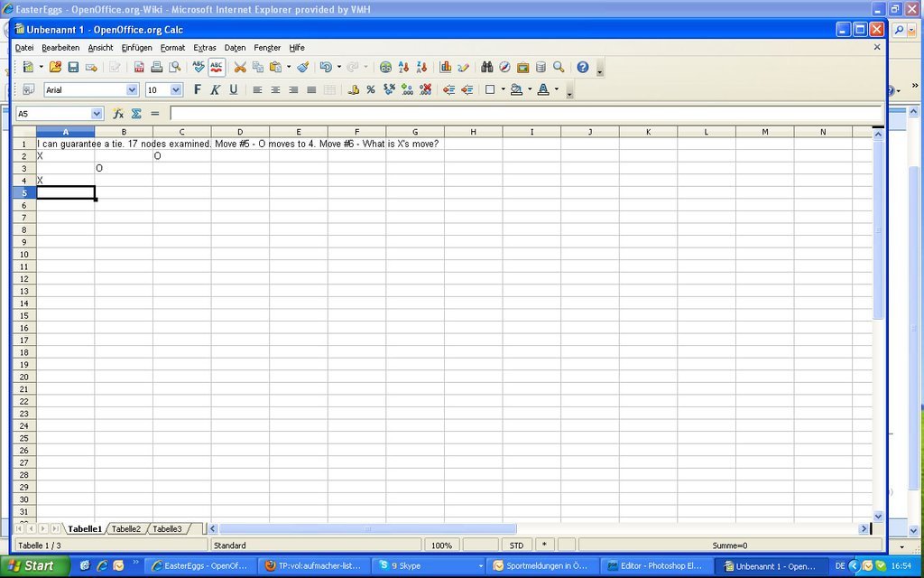Click the formula input line
This screenshot has width=924, height=578.
click(x=523, y=114)
